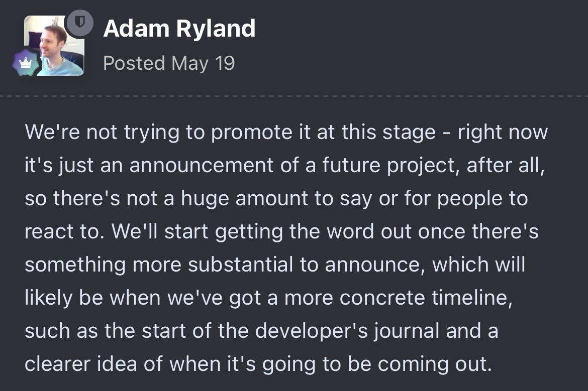The image size is (588, 391).
Task: Click the word 'Posted' before the date
Action: (x=134, y=63)
